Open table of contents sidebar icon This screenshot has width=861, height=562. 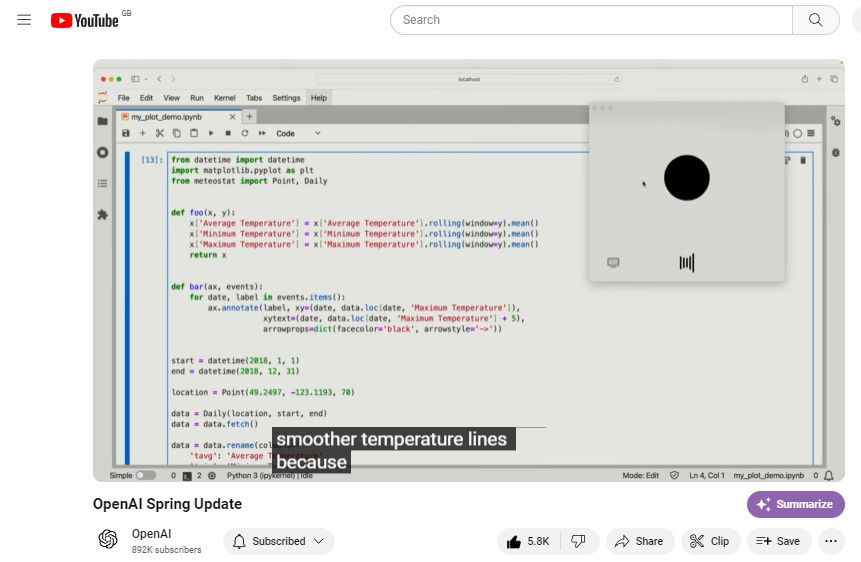pyautogui.click(x=103, y=183)
